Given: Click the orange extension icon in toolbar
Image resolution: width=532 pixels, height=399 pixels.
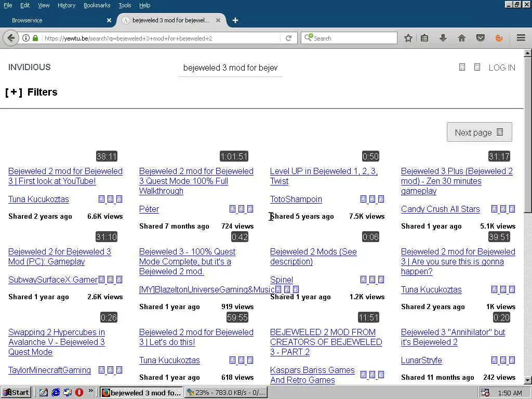Looking at the screenshot, I should click(499, 38).
